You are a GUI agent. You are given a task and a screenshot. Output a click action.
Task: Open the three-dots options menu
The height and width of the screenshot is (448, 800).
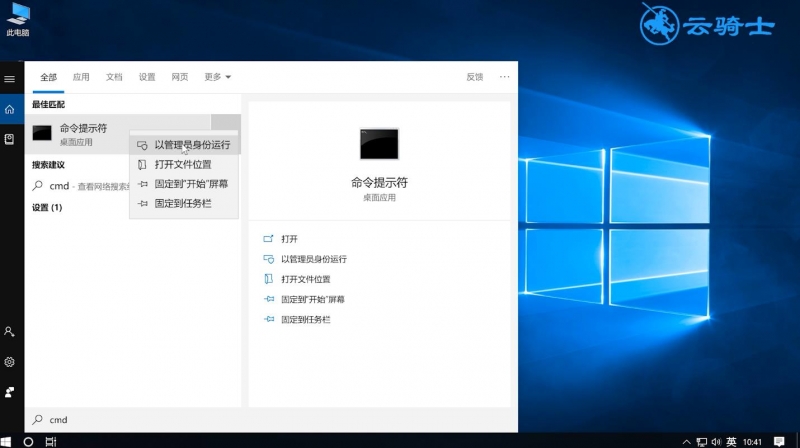(x=504, y=77)
